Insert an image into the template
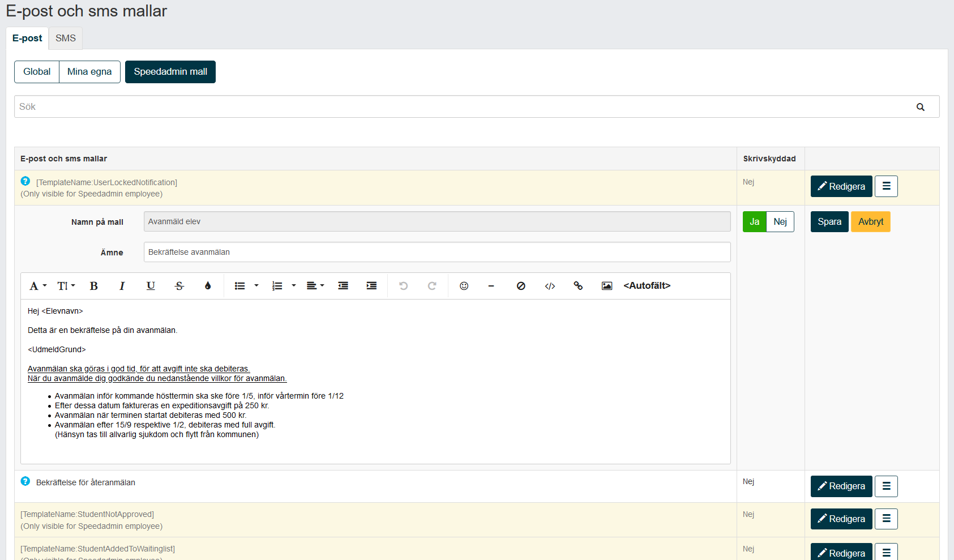Image resolution: width=954 pixels, height=560 pixels. tap(607, 286)
